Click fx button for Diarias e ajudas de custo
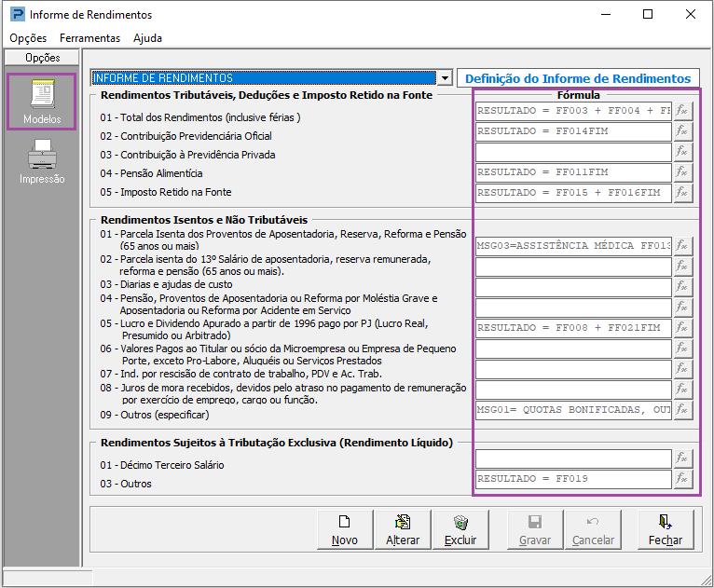Image resolution: width=714 pixels, height=588 pixels. click(683, 287)
